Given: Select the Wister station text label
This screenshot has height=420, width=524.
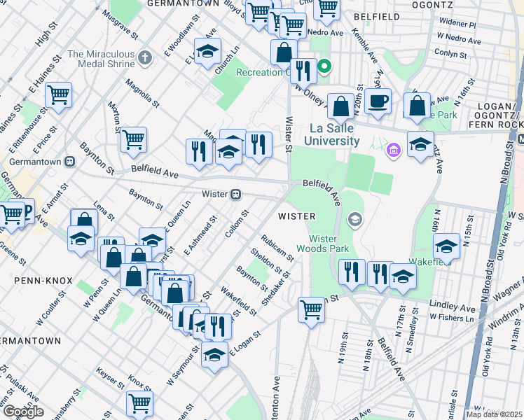Looking at the screenshot, I should coord(215,194).
